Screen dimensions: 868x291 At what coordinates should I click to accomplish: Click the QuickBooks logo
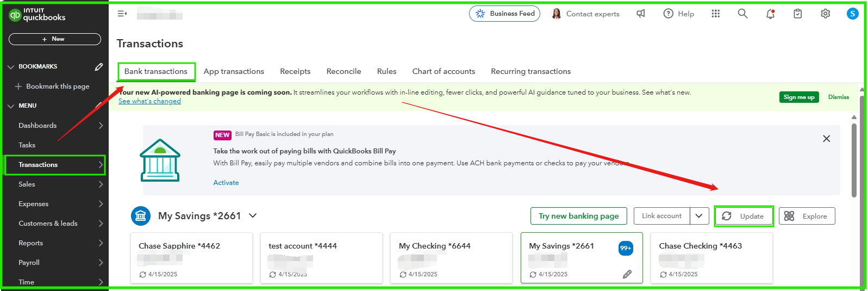click(x=37, y=14)
